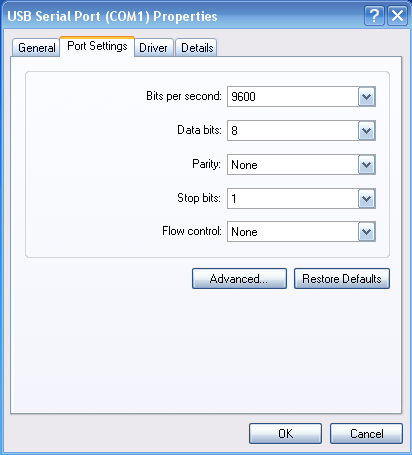Click the Help question mark title bar icon
Viewport: 412px width, 455px height.
pos(374,16)
